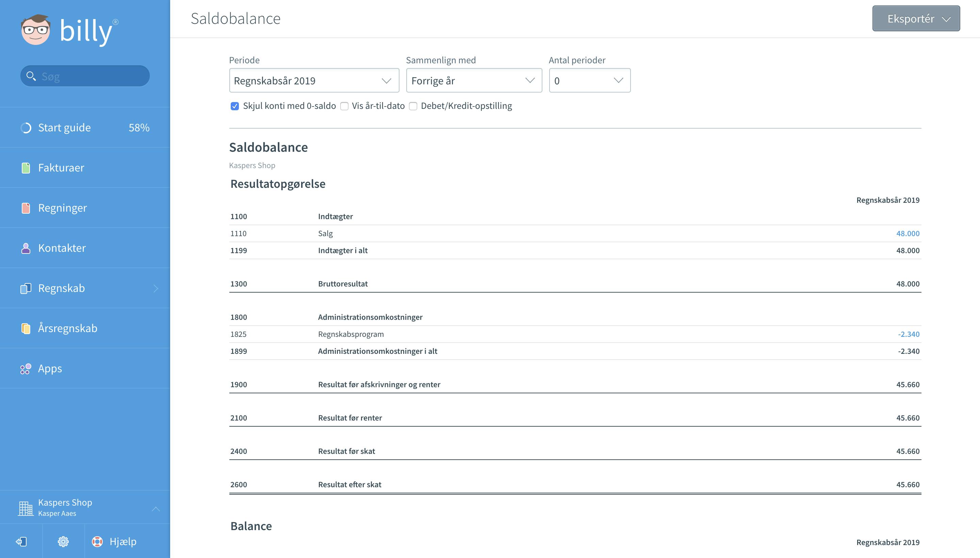
Task: Go to Regninger
Action: [85, 208]
